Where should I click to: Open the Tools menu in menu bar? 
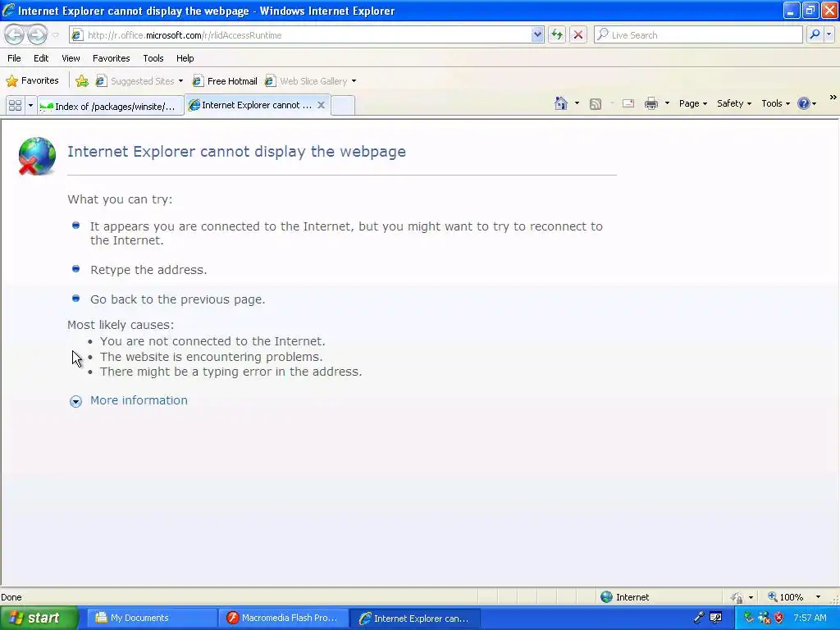[x=153, y=58]
